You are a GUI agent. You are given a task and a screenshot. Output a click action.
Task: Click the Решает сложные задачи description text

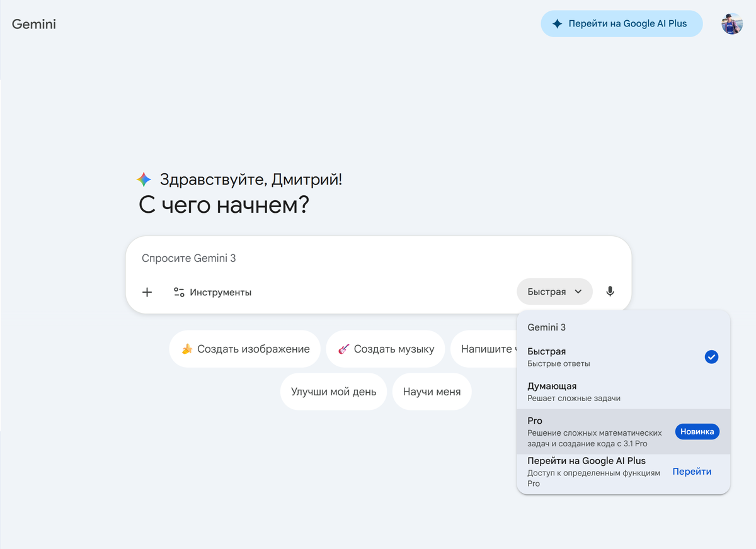pos(574,399)
